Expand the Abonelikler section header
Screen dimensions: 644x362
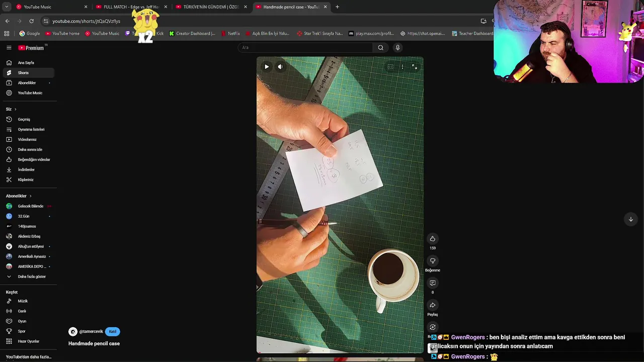pyautogui.click(x=19, y=196)
